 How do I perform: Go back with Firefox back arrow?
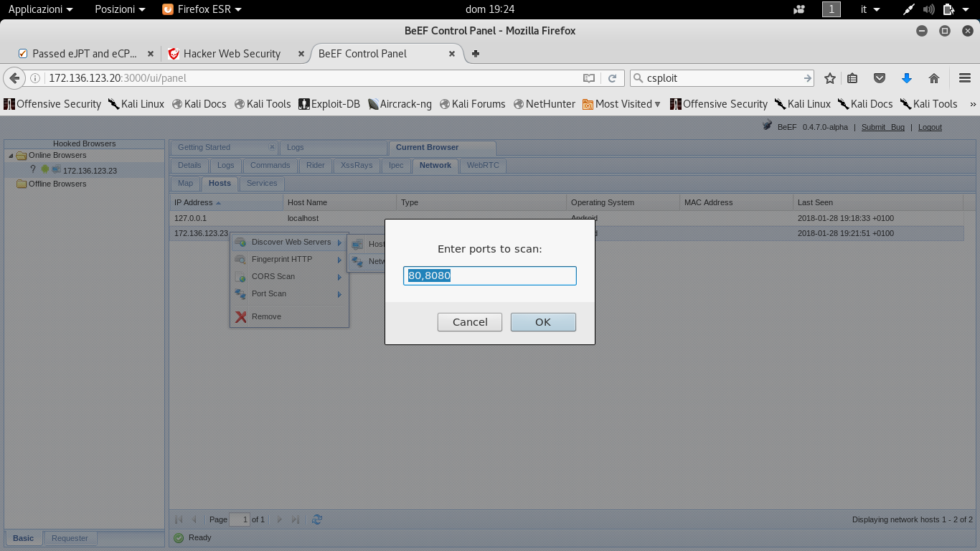pos(14,78)
